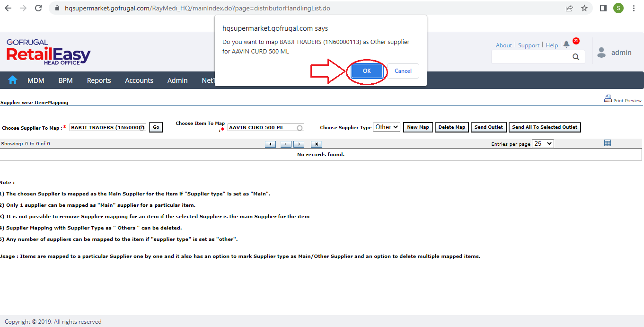
Task: Click the home icon in the nav bar
Action: click(13, 80)
